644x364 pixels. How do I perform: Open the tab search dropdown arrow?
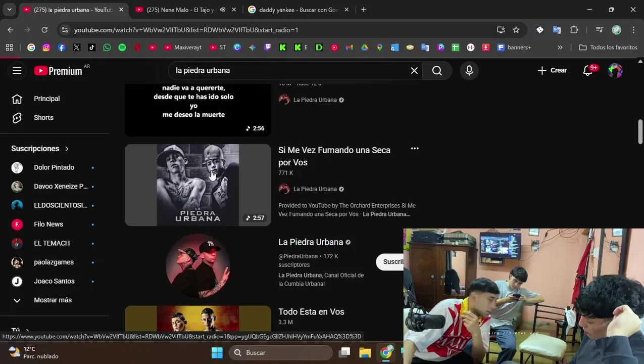coord(9,10)
